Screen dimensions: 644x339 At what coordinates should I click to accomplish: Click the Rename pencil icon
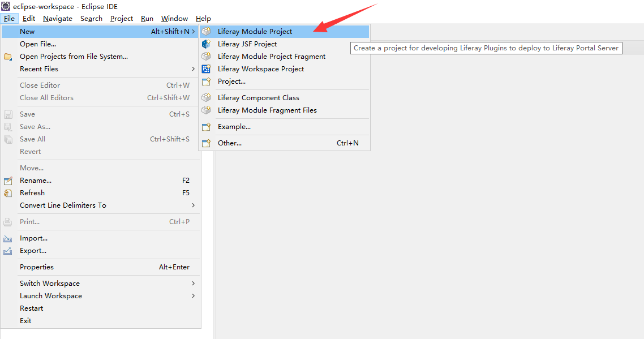point(8,181)
